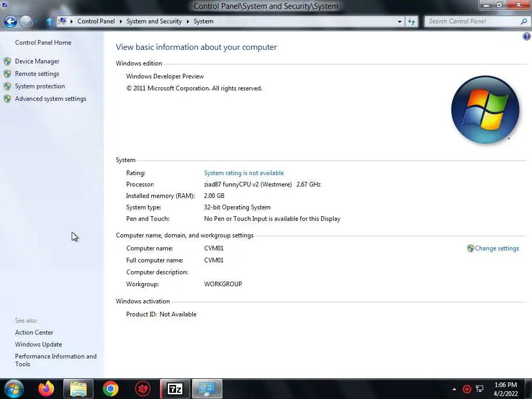
Task: Click the Forward navigation arrow button
Action: (26, 22)
